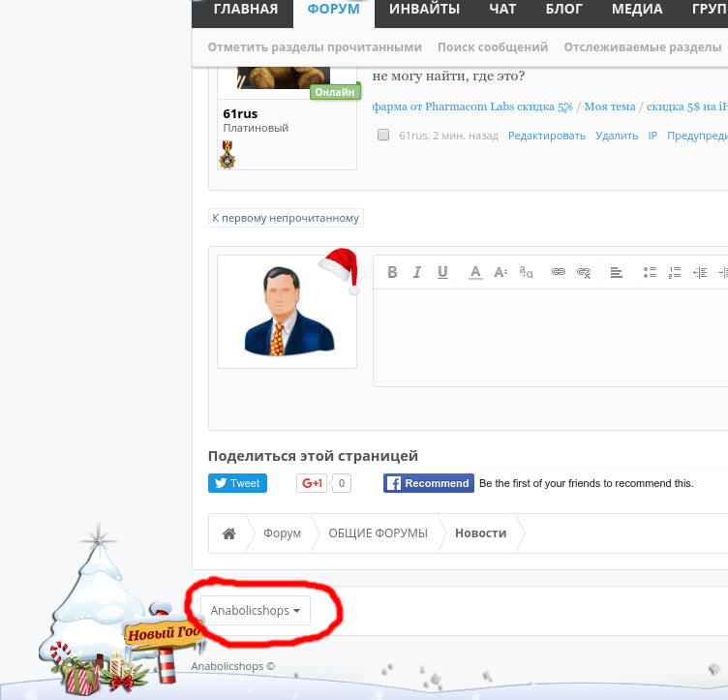Click the unlink icon in editor
Screen dimensions: 728x700
click(x=583, y=272)
